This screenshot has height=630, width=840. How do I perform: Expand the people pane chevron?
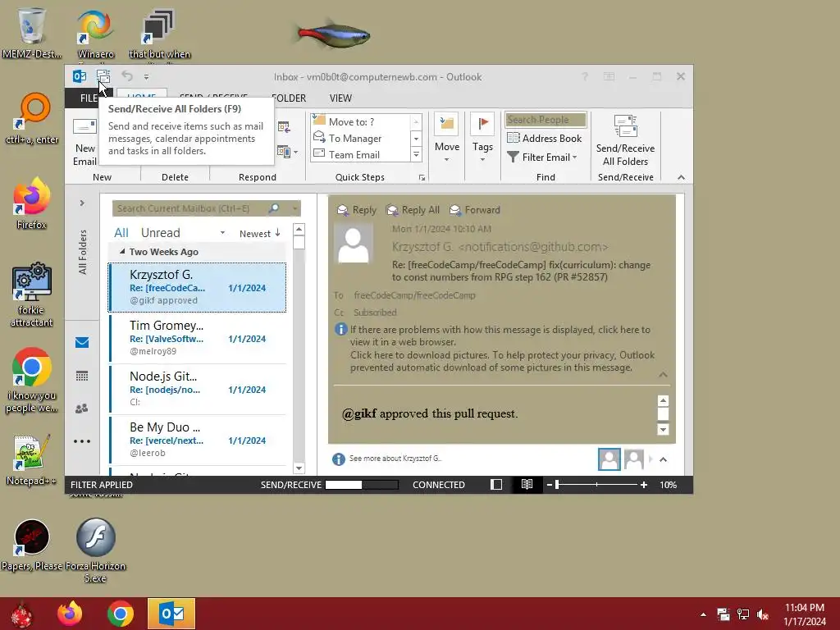click(x=663, y=459)
